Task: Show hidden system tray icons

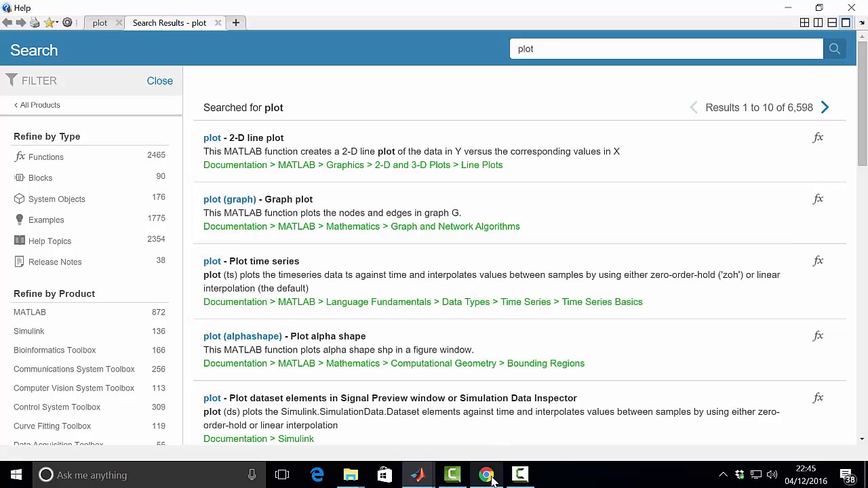Action: click(723, 474)
